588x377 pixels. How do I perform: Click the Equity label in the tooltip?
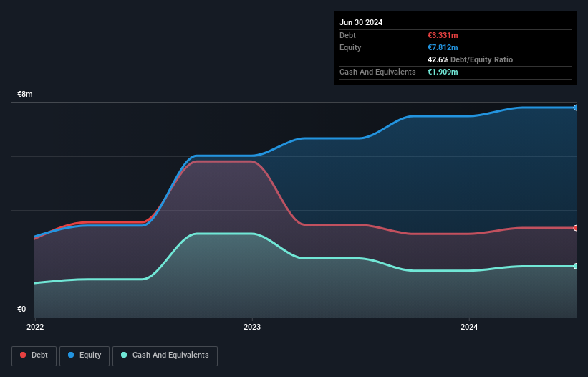(x=350, y=47)
